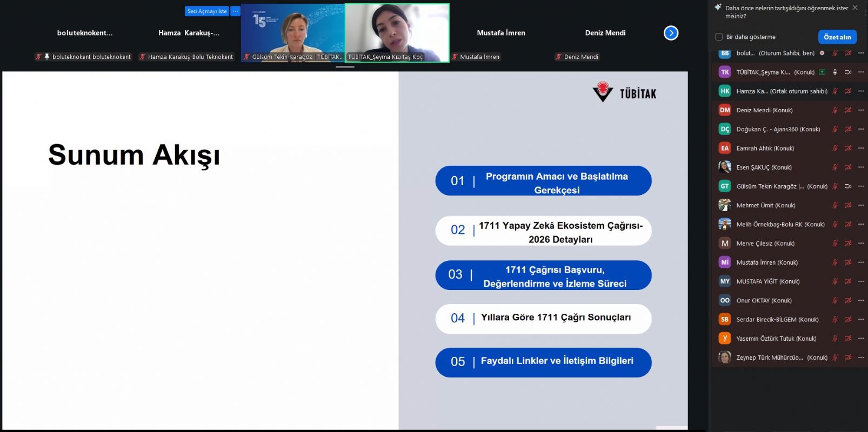Click muted mic icon for Esen ŞAKUÇ (Konuk)
Viewport: 868px width, 432px height.
[835, 167]
